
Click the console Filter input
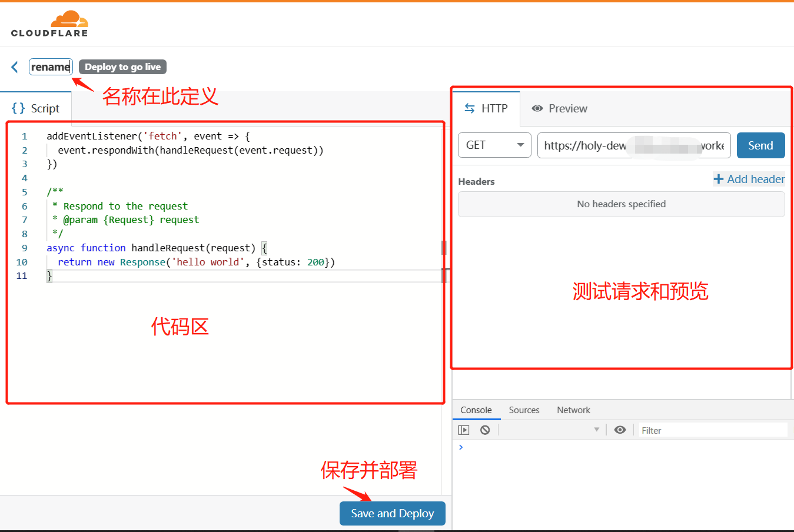click(713, 430)
